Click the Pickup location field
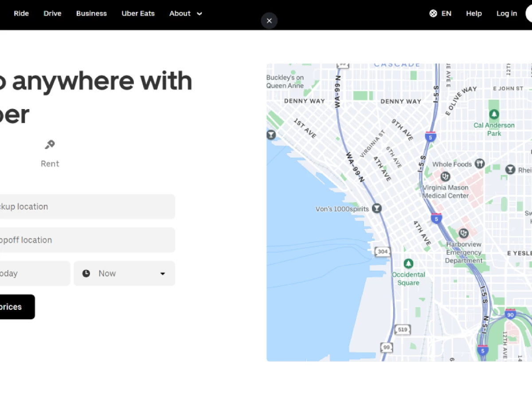This screenshot has height=399, width=532. tap(87, 207)
